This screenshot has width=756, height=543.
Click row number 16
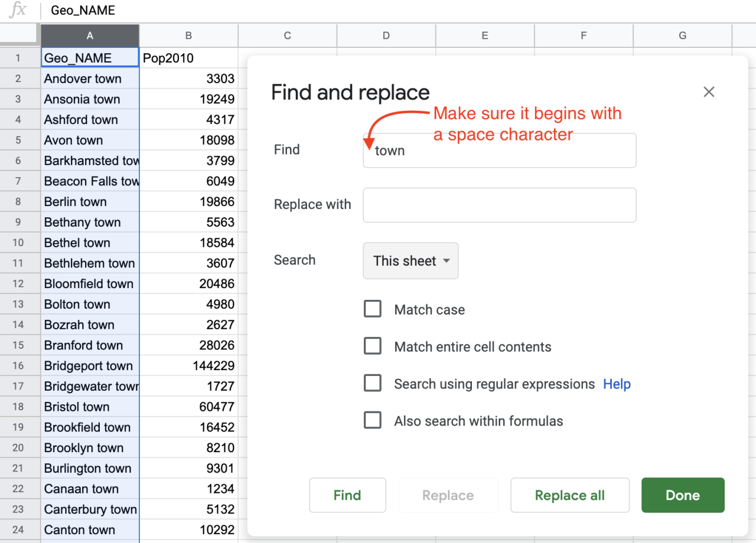click(18, 365)
